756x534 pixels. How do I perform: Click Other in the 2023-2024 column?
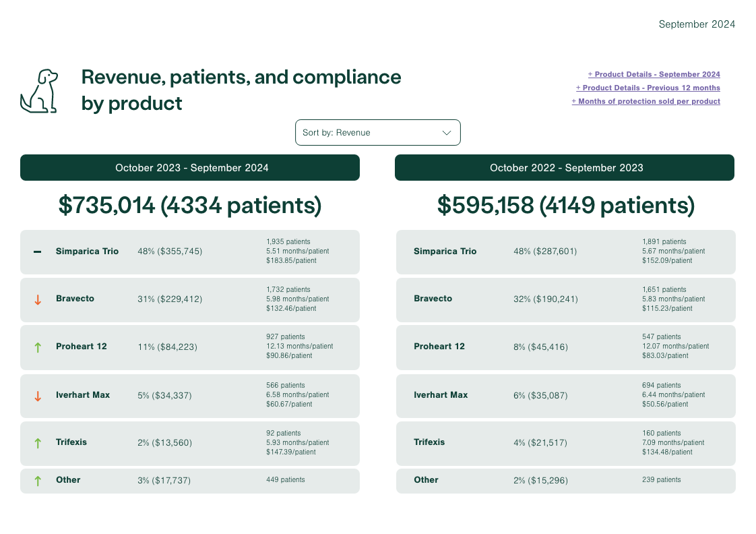[69, 480]
